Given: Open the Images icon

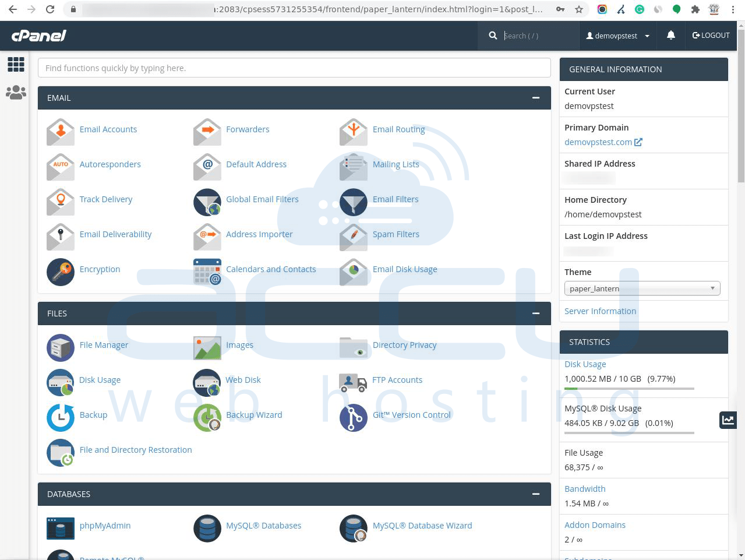Looking at the screenshot, I should click(x=207, y=348).
